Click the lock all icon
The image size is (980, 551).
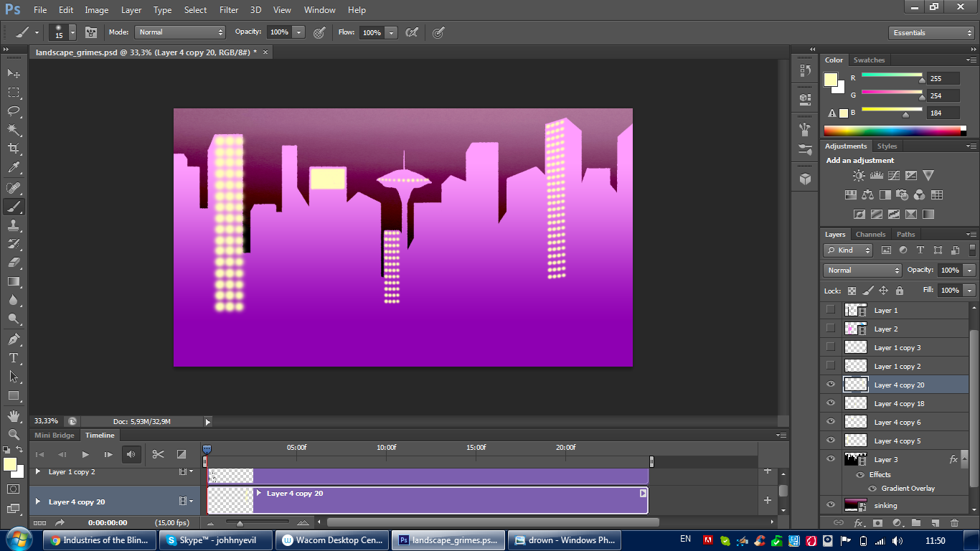coord(900,291)
